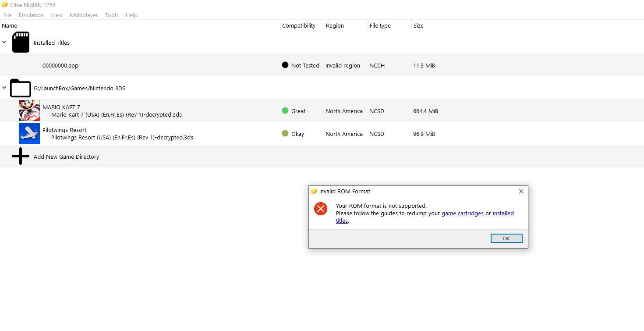Click the Invalid region cell
This screenshot has height=331, width=644.
pos(343,65)
